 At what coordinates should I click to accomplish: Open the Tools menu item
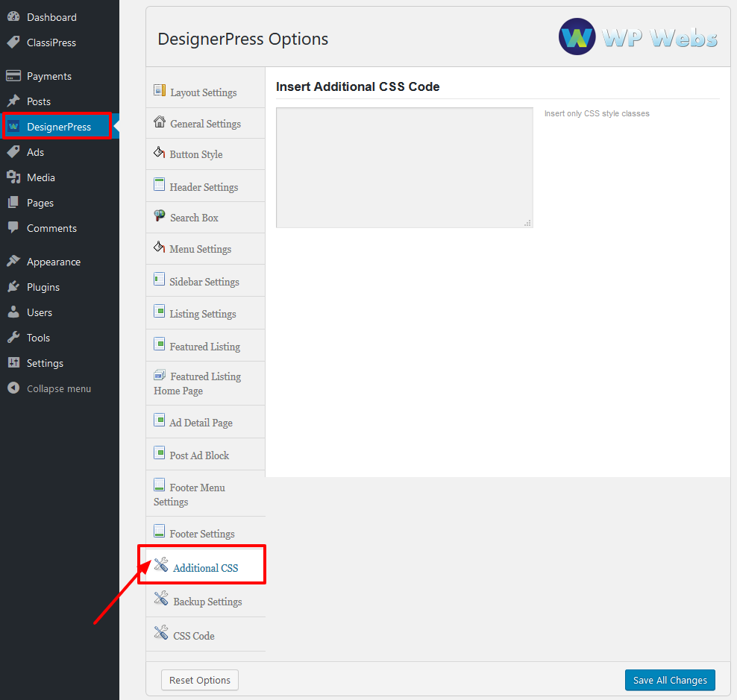[x=60, y=338]
